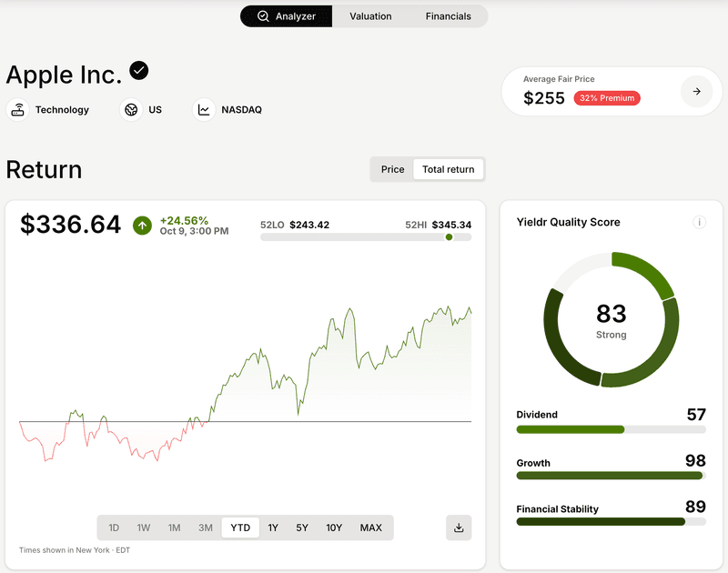Click the NASDAQ chart icon

pyautogui.click(x=204, y=109)
